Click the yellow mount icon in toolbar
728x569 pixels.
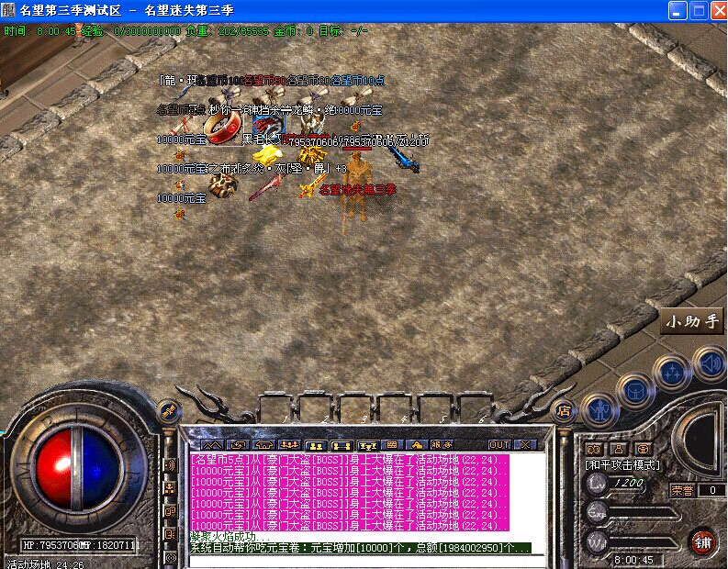417,445
